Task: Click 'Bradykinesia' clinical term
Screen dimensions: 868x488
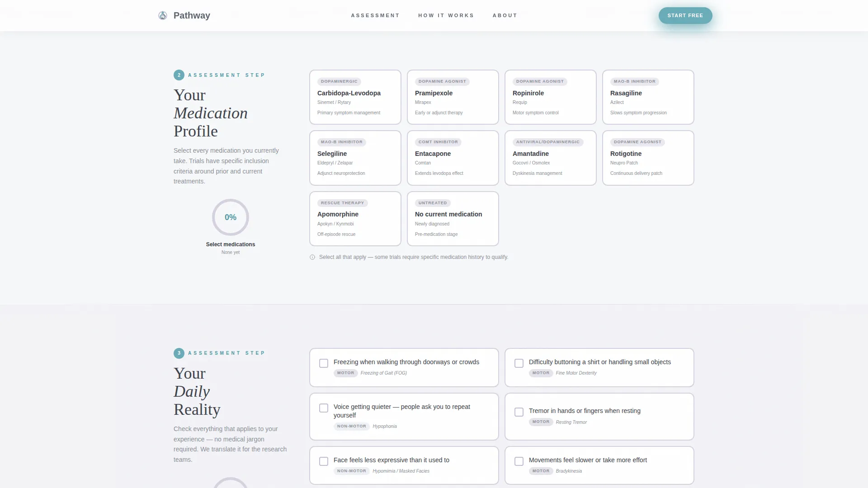Action: click(569, 471)
